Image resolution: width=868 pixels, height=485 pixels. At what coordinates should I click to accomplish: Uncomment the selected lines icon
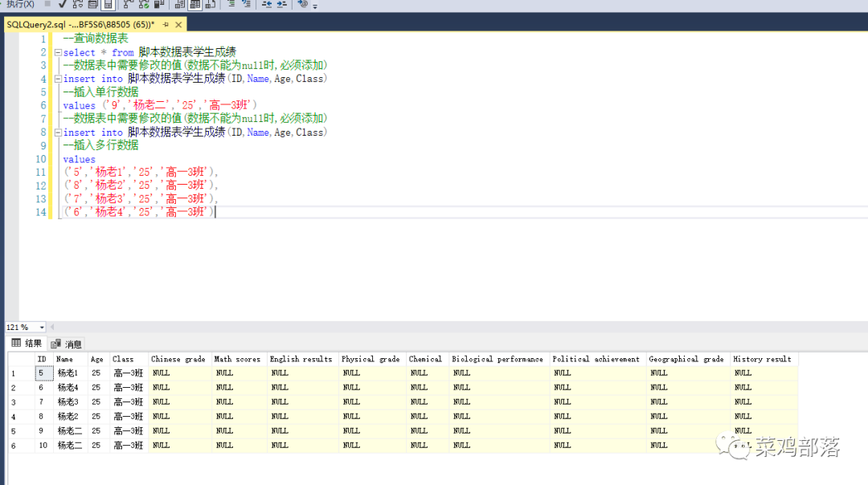click(x=247, y=4)
